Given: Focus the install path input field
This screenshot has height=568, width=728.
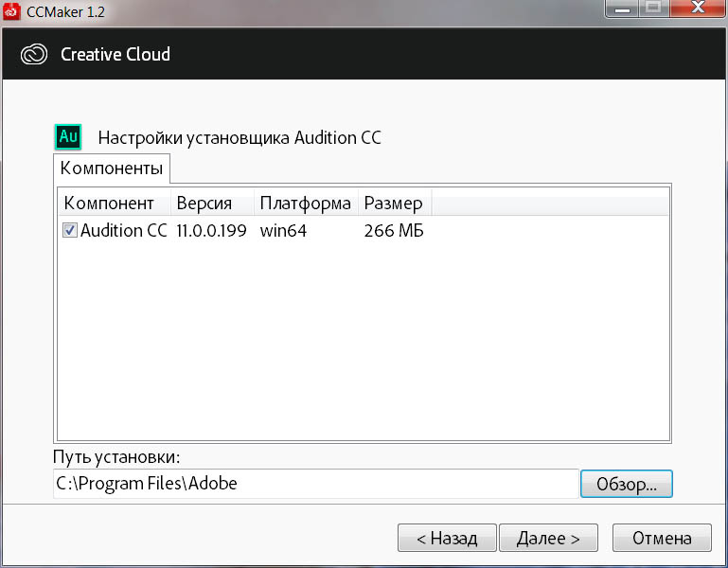Looking at the screenshot, I should 315,484.
